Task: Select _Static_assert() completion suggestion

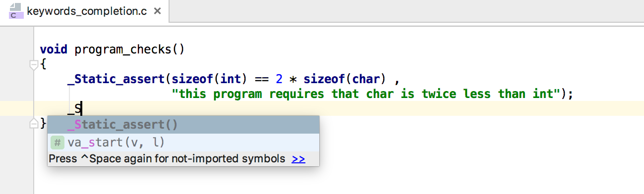Action: coord(183,125)
